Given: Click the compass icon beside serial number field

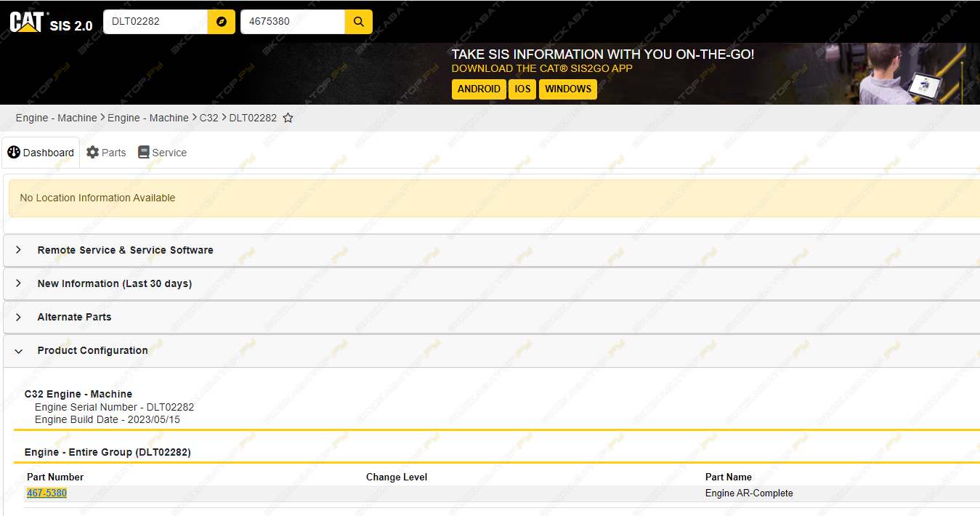Looking at the screenshot, I should tap(222, 22).
